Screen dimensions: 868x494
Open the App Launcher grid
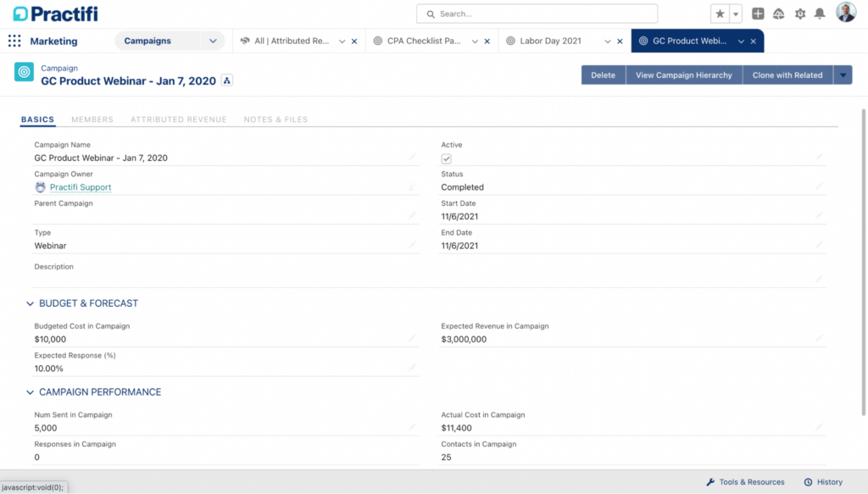14,41
